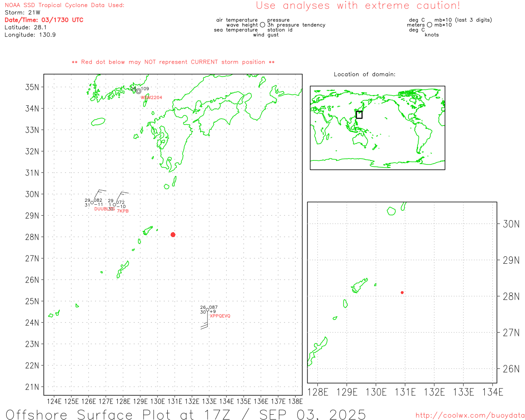
Task: Click the 128E label on the inset map
Action: [318, 392]
